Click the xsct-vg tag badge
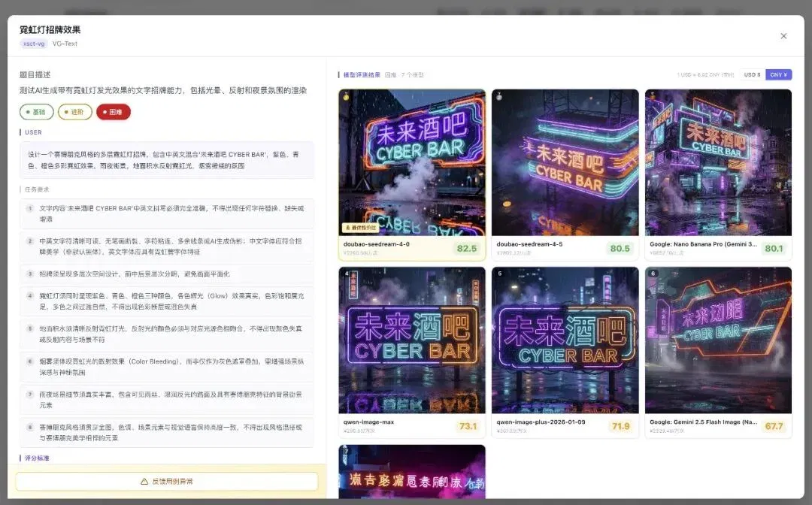Viewport: 812px width, 505px height. point(34,44)
